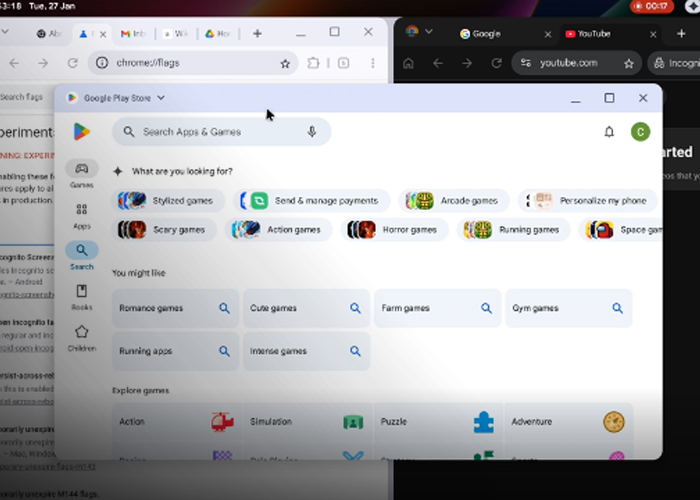Open Children section in Play Store sidebar
Screen dimensions: 700x500
coord(82,338)
